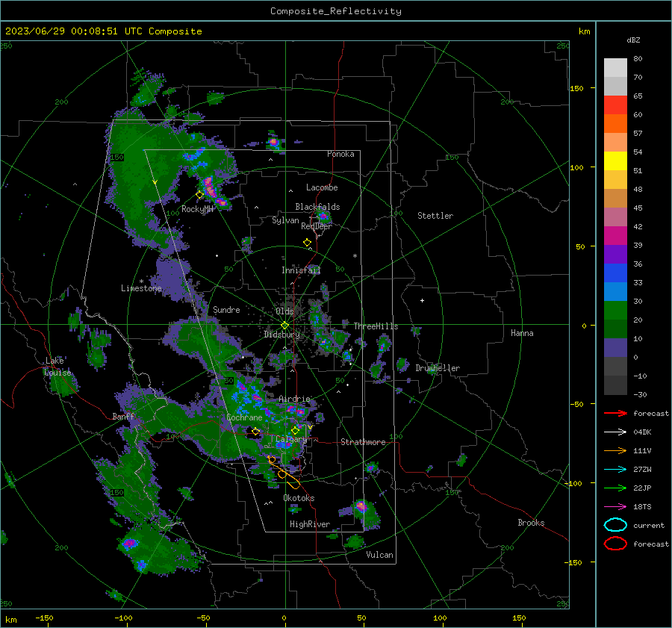Pick the red 60-65 dBZ color swatch

pos(615,105)
